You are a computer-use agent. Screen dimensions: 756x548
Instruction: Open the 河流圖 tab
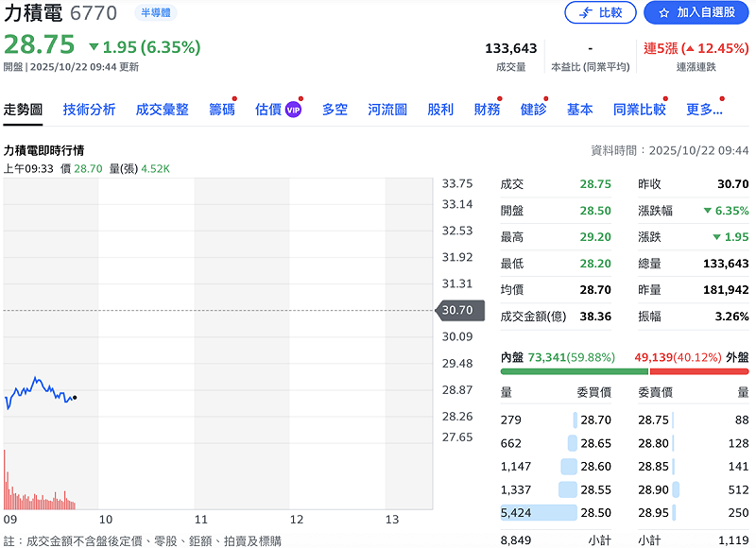pyautogui.click(x=387, y=110)
